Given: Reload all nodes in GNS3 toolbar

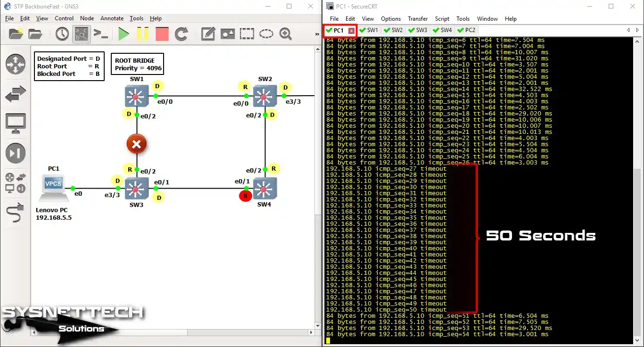Looking at the screenshot, I should 182,33.
